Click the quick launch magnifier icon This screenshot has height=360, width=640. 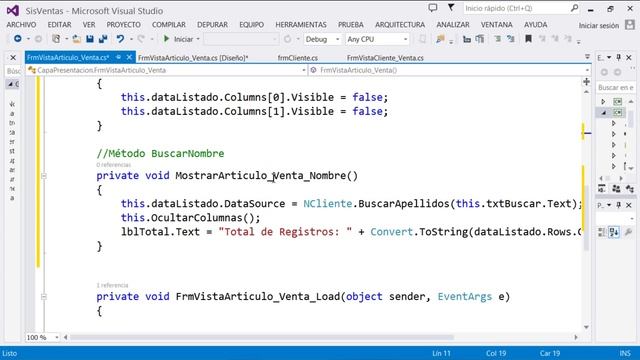point(574,8)
